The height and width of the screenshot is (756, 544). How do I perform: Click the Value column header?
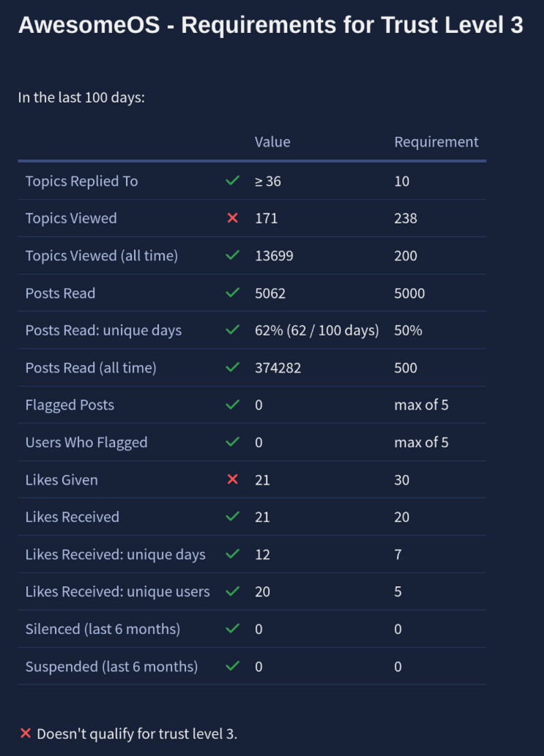click(x=272, y=142)
